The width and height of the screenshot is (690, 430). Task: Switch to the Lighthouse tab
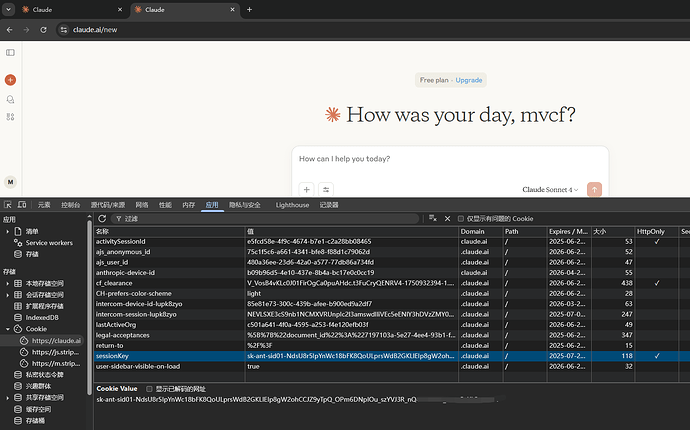[292, 205]
